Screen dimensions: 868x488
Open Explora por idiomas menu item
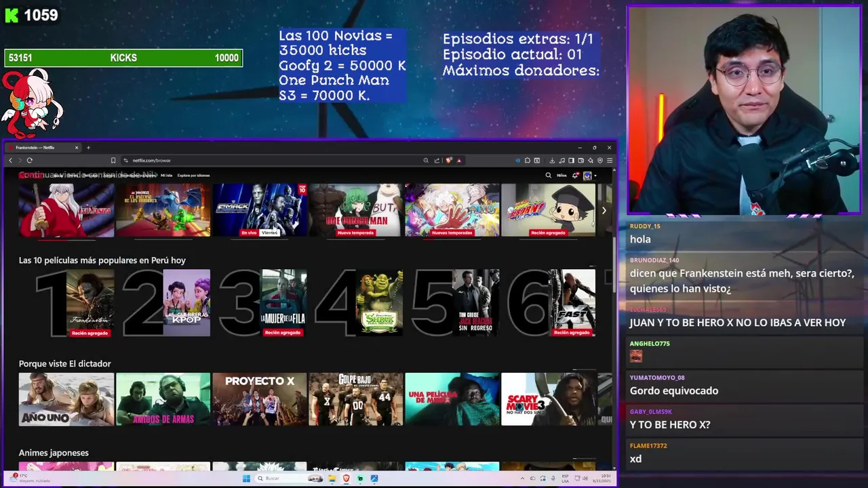point(193,176)
